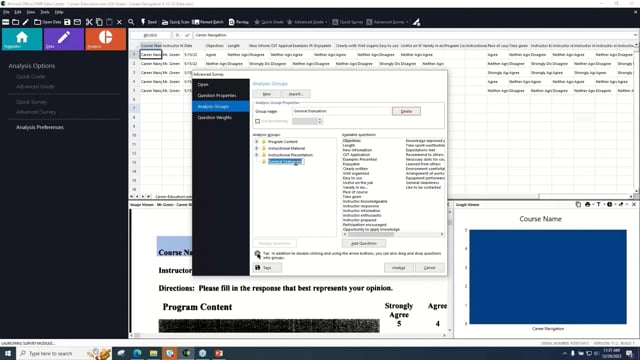The image size is (640, 360).
Task: Click the chart type icon in Graph Viewer
Action: (609, 204)
